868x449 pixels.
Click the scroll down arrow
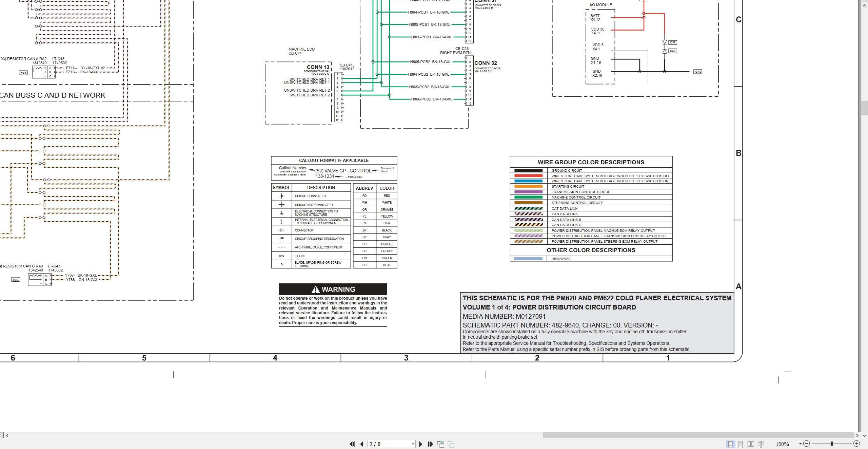[864, 435]
